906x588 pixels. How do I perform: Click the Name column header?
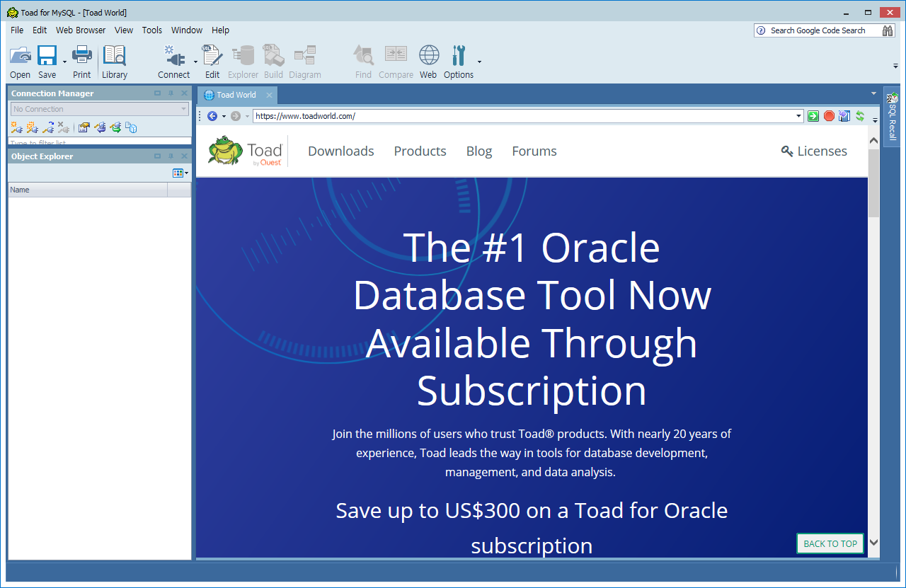(88, 190)
